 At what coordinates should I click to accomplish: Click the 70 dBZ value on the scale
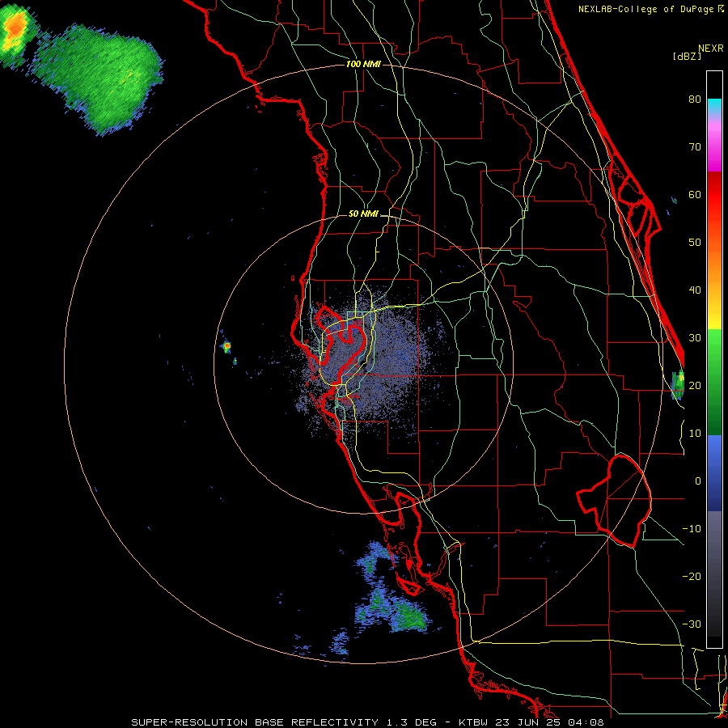pyautogui.click(x=695, y=146)
